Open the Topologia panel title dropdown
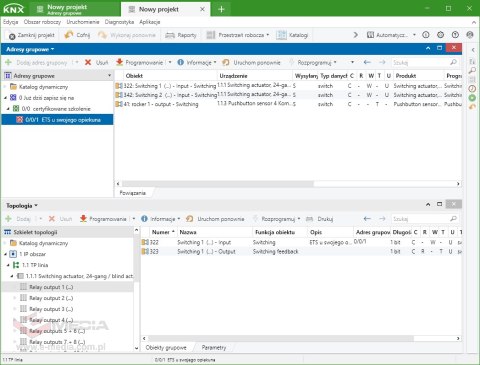The height and width of the screenshot is (365, 480). 22,206
